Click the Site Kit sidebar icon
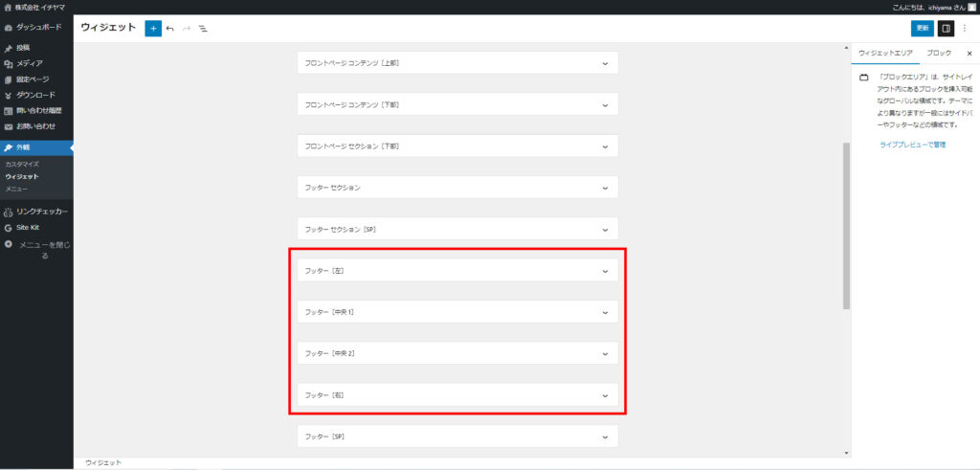Image resolution: width=980 pixels, height=470 pixels. click(x=9, y=228)
